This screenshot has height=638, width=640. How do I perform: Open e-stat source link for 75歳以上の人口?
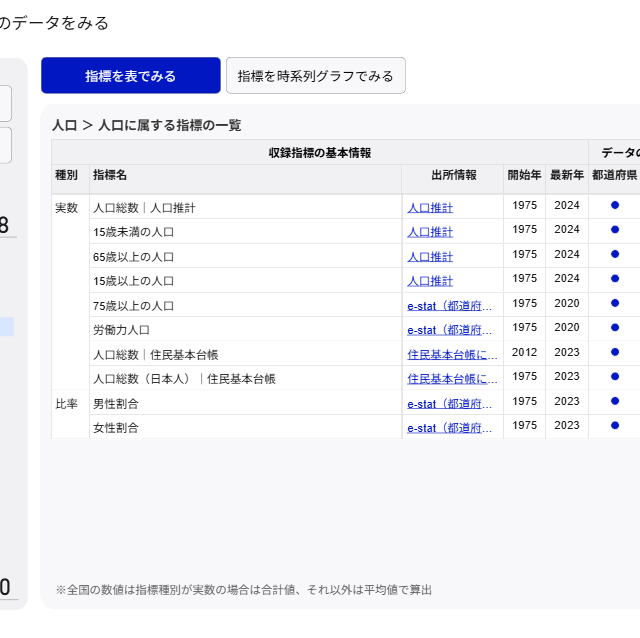point(450,304)
